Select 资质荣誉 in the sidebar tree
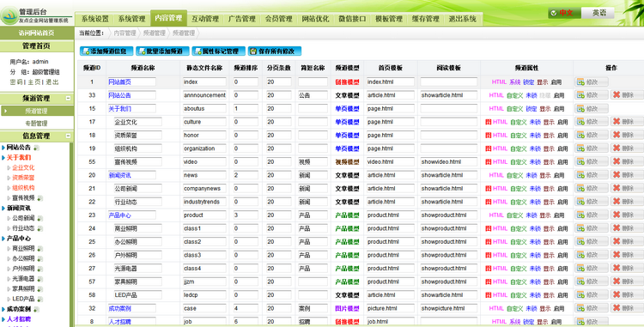Viewport: 644px width, 327px height. pos(23,178)
